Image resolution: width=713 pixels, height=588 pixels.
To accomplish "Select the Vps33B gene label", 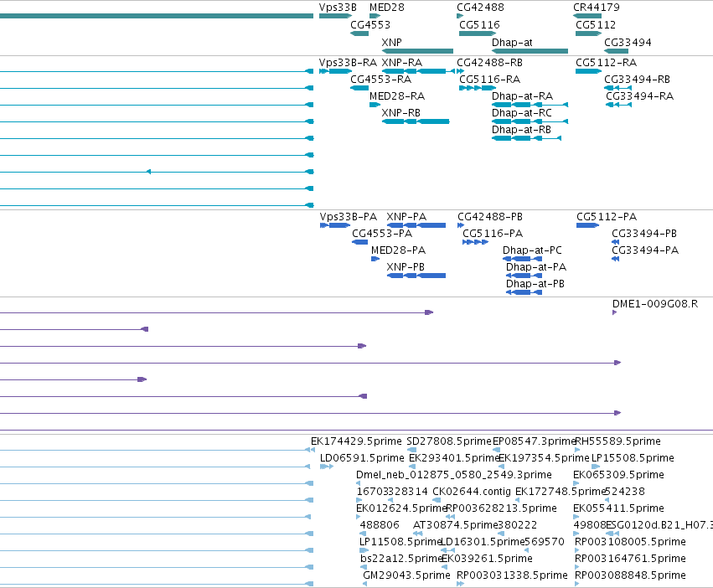I will [338, 8].
